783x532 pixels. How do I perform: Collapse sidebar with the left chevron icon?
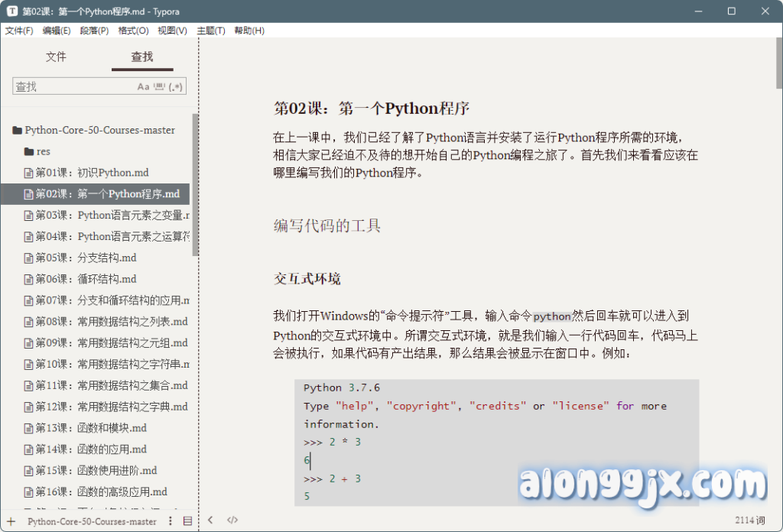pyautogui.click(x=210, y=521)
